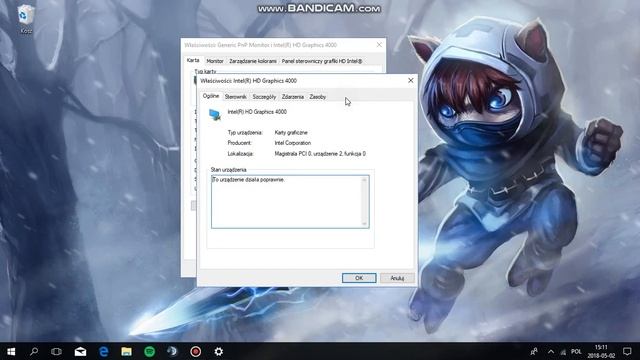
Task: Open Zarządzanie kolorami tab in background window
Action: (x=253, y=61)
